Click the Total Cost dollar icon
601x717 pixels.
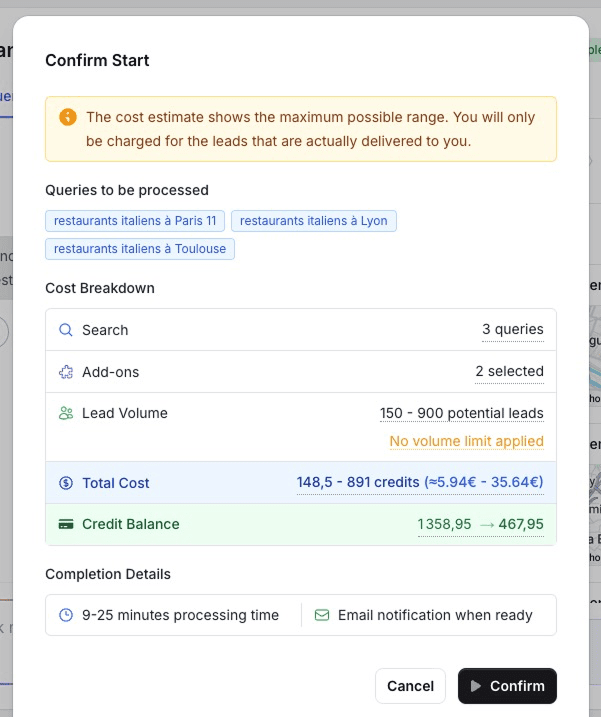point(66,483)
